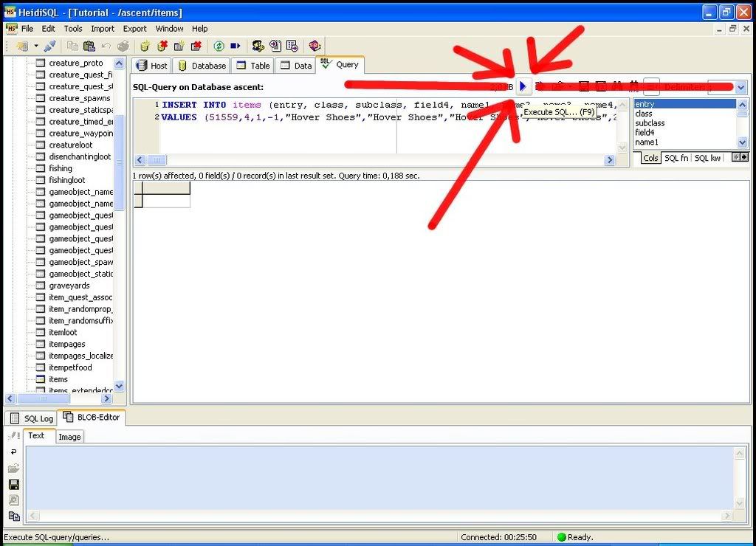756x546 pixels.
Task: Open the connection icon dropdown arrow
Action: (36, 46)
